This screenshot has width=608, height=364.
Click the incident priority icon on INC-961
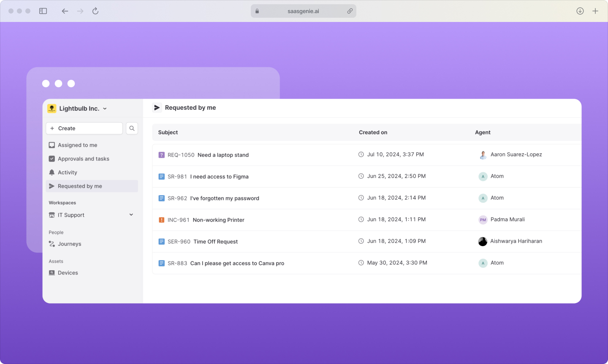(161, 220)
